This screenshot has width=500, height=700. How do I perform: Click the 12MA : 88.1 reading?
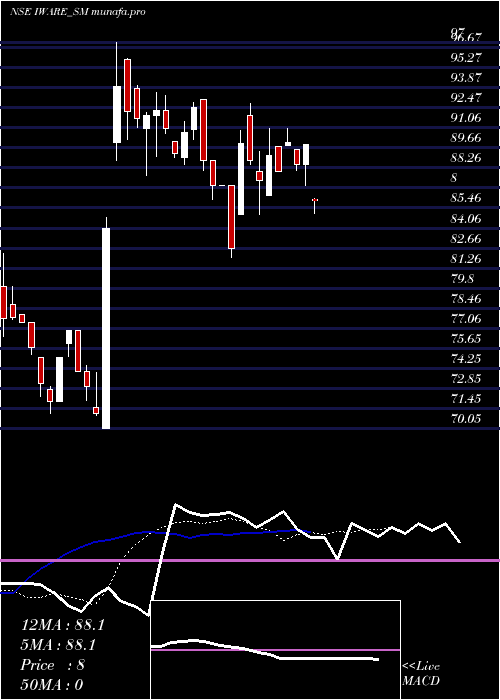pyautogui.click(x=62, y=625)
